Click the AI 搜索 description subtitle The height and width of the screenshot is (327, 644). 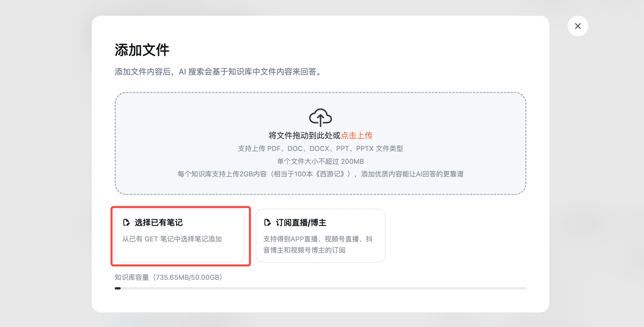(x=218, y=72)
